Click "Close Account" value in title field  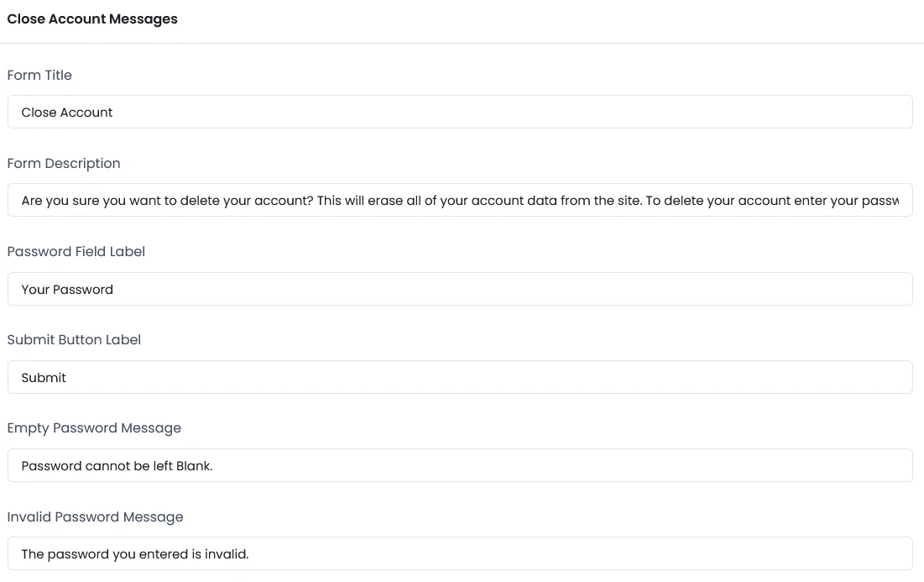[x=67, y=112]
